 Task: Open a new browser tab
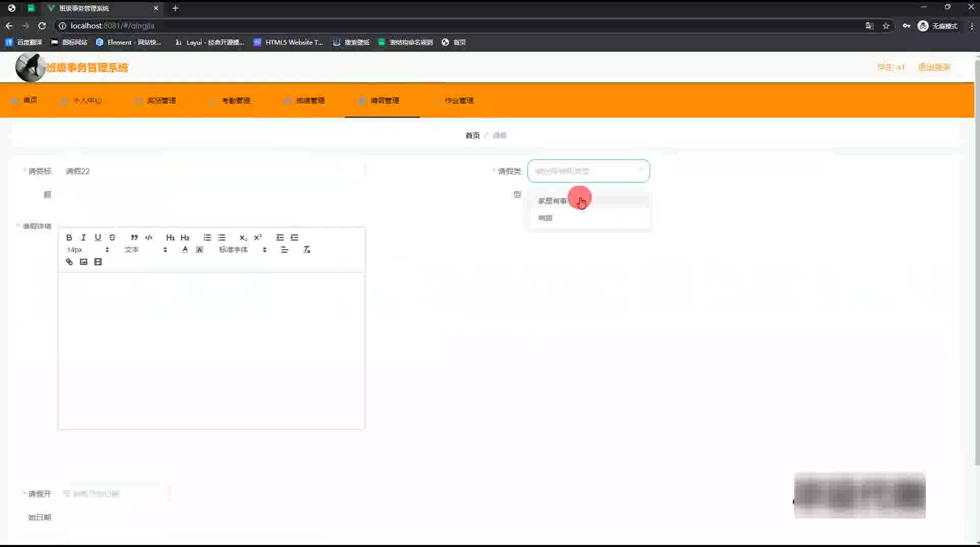(x=175, y=8)
